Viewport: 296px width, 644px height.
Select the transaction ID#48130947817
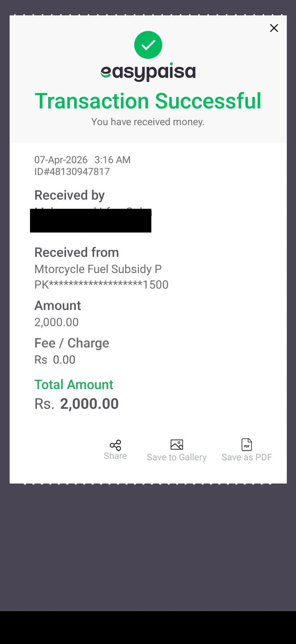tap(72, 172)
